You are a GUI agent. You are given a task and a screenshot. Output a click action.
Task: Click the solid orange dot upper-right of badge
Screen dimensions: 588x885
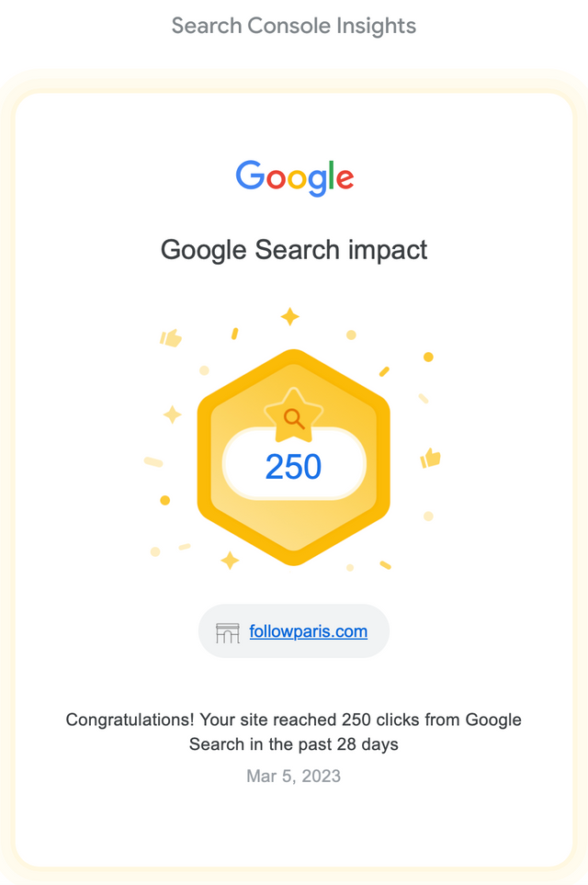[x=428, y=357]
